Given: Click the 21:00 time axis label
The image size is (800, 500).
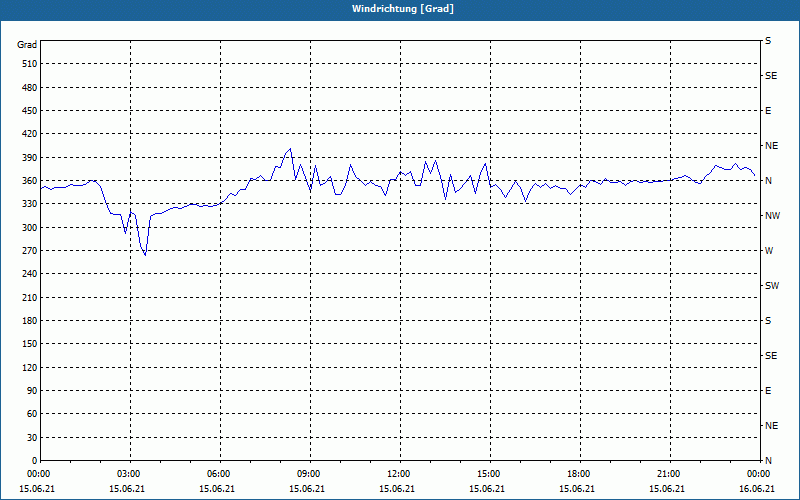Looking at the screenshot, I should pos(670,474).
